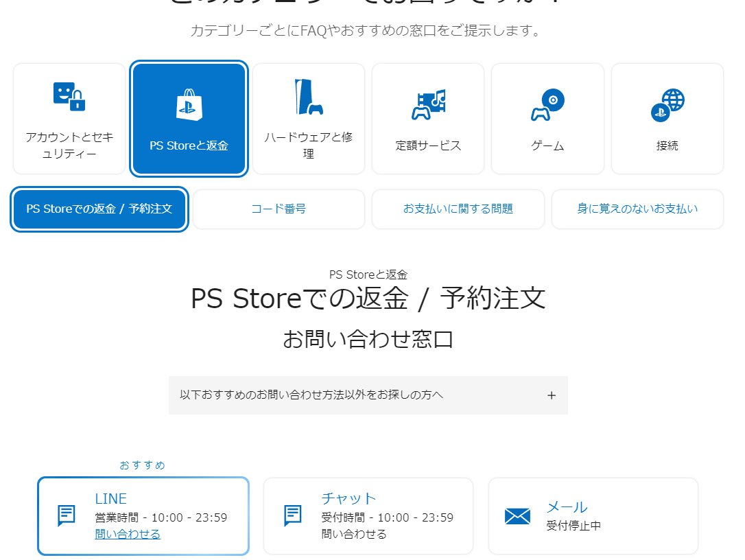This screenshot has height=560, width=745.
Task: Open the ゲーム category card
Action: [547, 119]
